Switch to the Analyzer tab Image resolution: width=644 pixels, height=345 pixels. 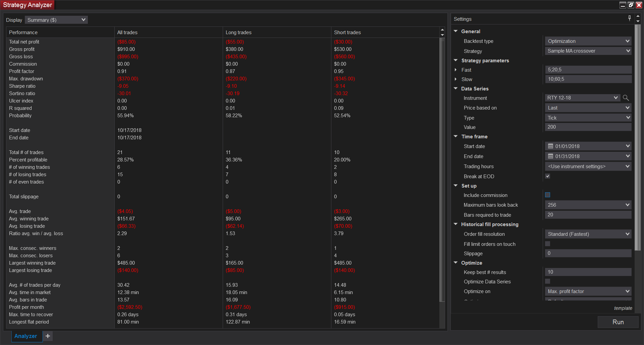pos(26,336)
